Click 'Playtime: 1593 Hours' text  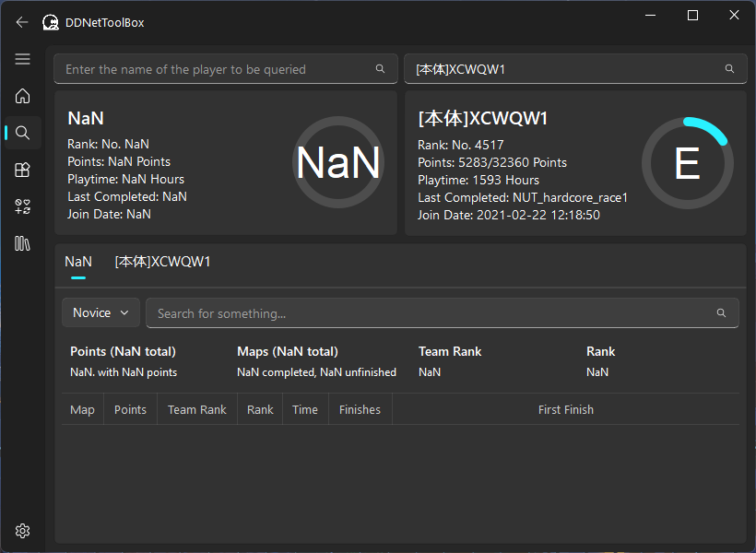pos(478,180)
